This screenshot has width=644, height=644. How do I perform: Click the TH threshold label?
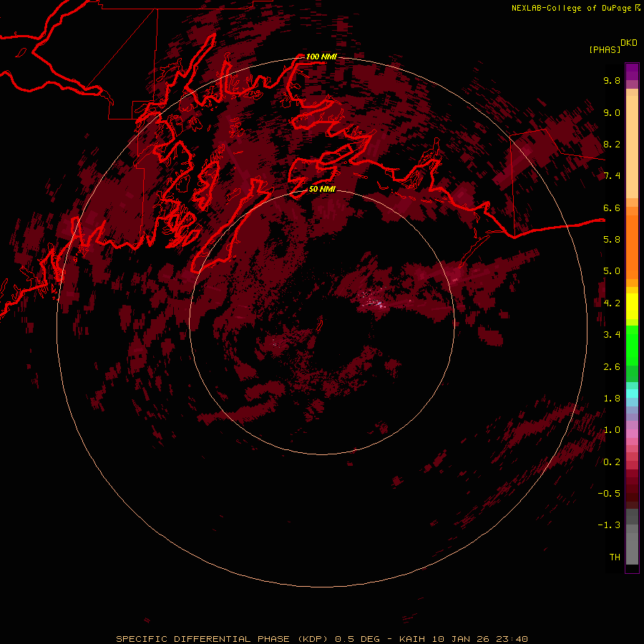coord(615,557)
